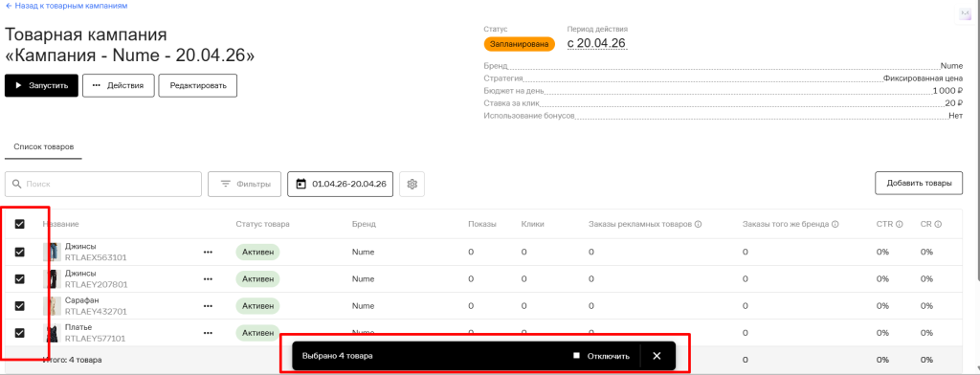Click the 1 000 ₽ daily budget value
This screenshot has height=375, width=980.
947,91
